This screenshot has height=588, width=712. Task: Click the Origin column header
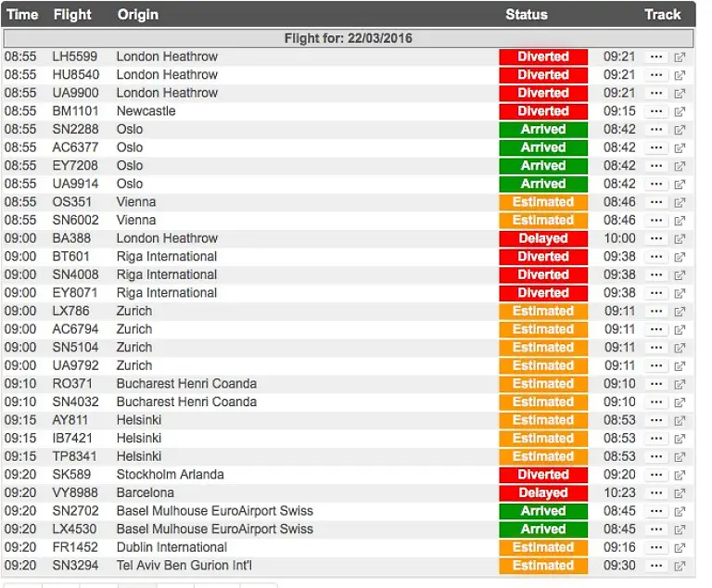tap(137, 15)
